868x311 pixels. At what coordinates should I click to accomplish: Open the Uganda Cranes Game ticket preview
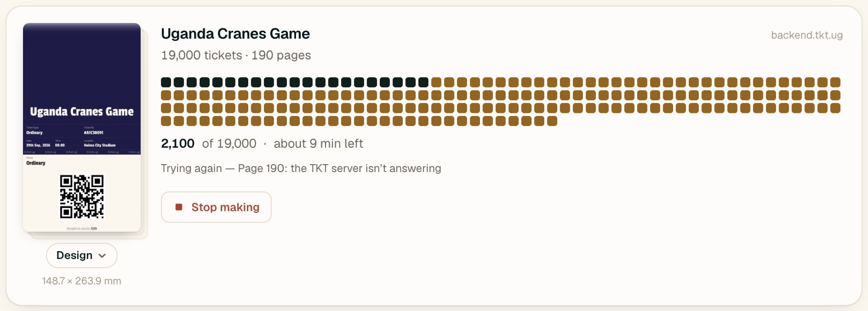coord(82,127)
